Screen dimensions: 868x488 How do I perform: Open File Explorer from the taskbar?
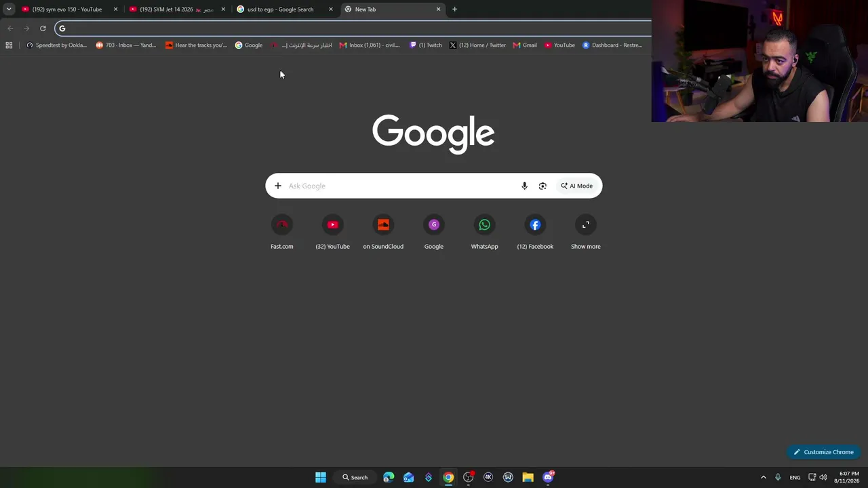pyautogui.click(x=528, y=477)
